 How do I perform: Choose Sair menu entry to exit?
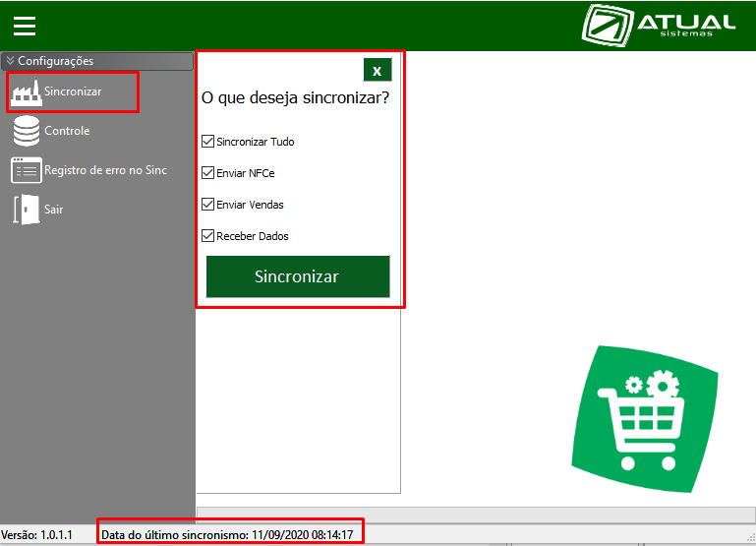click(53, 210)
